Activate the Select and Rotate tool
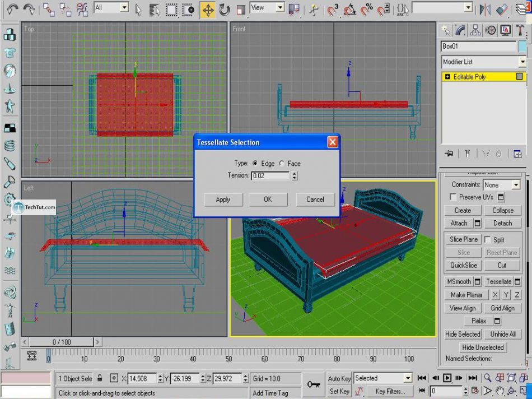 [x=224, y=10]
